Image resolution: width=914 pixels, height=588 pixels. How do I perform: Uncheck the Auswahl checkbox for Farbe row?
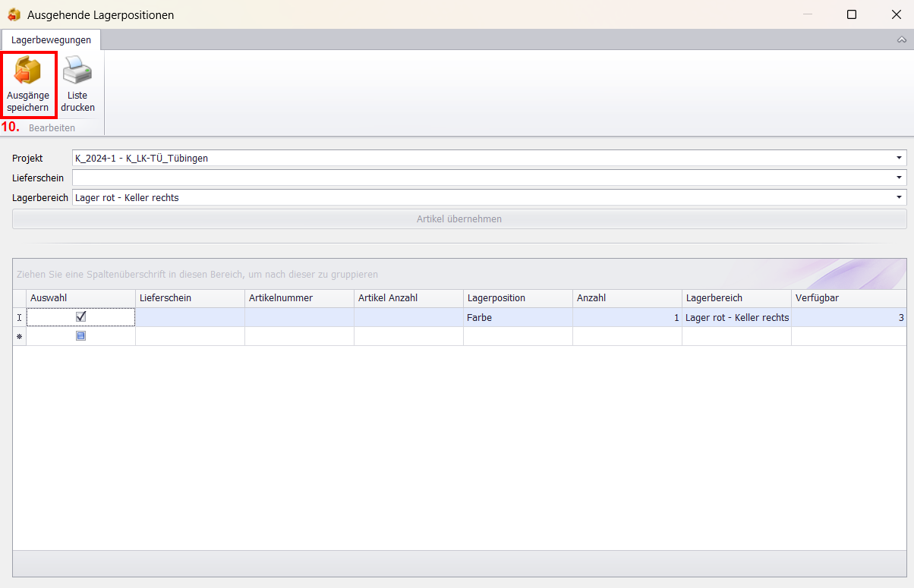81,317
